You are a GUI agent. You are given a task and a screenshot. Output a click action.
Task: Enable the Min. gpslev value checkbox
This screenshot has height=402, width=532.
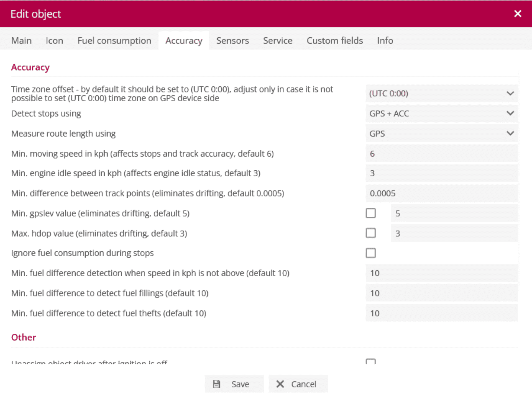point(370,213)
